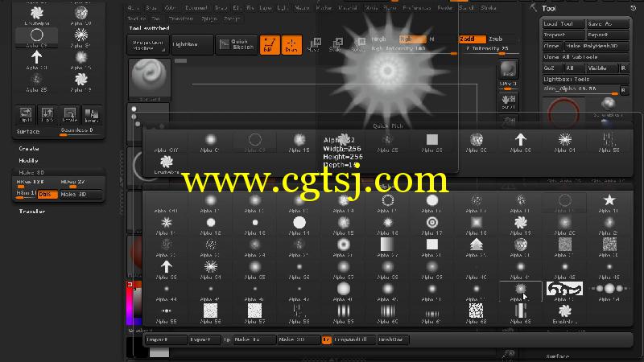
Task: Open the Preferences menu
Action: pos(416,8)
